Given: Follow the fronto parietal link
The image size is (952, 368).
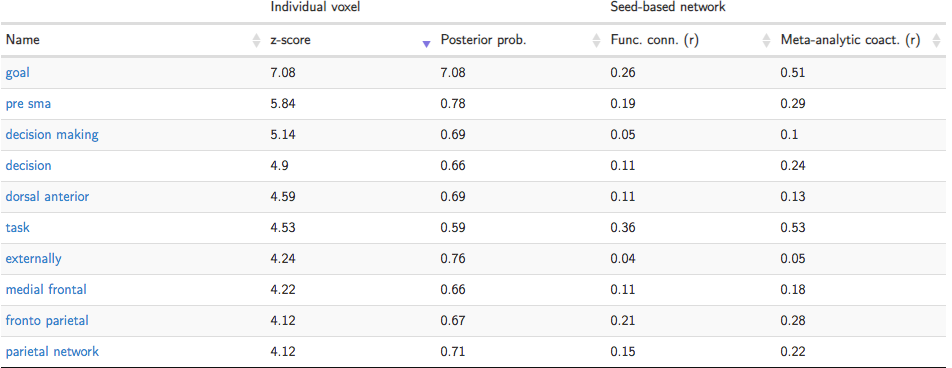Looking at the screenshot, I should click(x=47, y=321).
